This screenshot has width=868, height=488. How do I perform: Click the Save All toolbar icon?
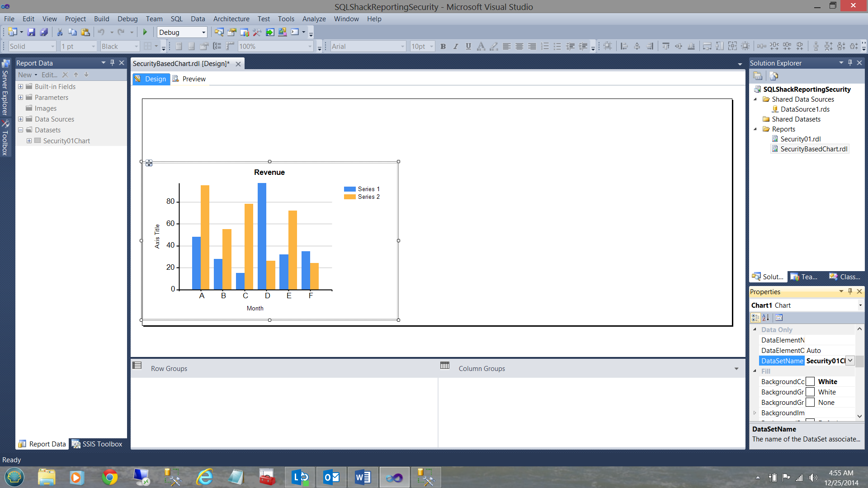pyautogui.click(x=44, y=32)
